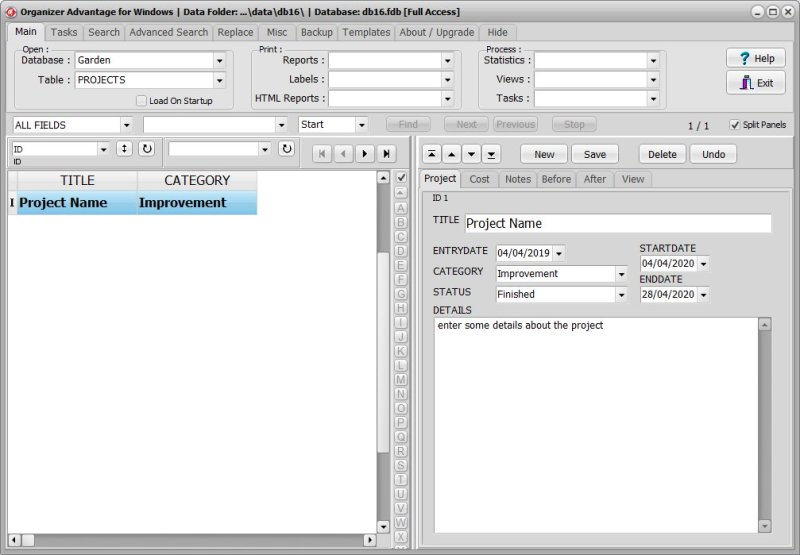Open the Table dropdown showing PROJECTS
The width and height of the screenshot is (800, 555).
[x=219, y=80]
